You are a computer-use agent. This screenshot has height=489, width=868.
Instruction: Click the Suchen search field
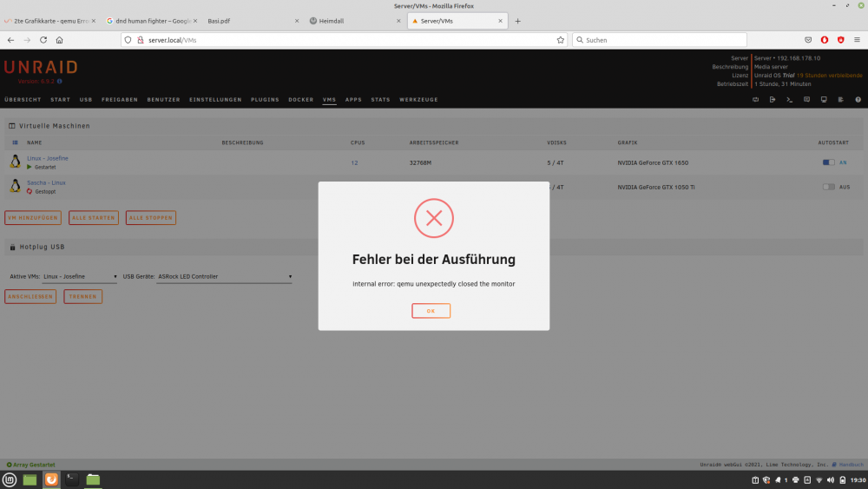point(660,40)
